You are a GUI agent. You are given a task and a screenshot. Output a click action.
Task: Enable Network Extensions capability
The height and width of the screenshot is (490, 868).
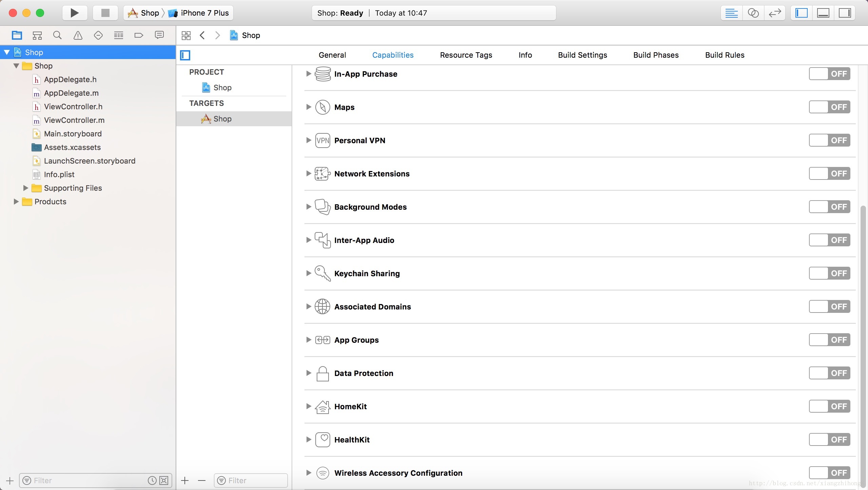tap(829, 173)
